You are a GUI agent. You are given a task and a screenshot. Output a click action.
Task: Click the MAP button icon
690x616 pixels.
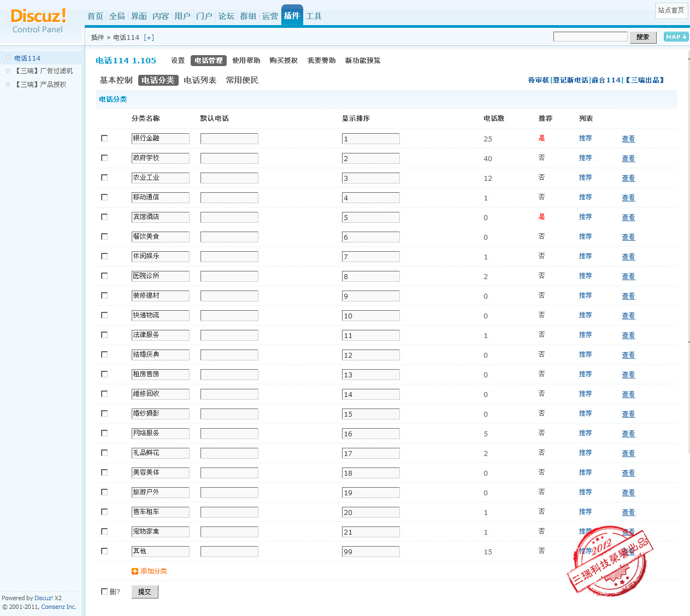tap(676, 37)
